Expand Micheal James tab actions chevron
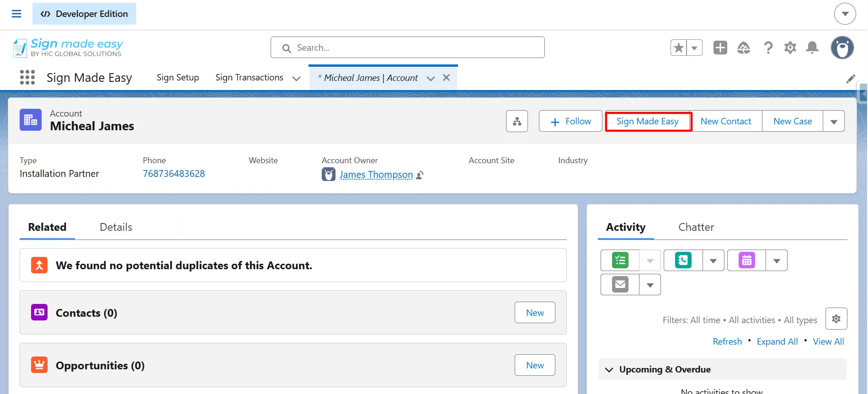The height and width of the screenshot is (394, 868). 431,79
